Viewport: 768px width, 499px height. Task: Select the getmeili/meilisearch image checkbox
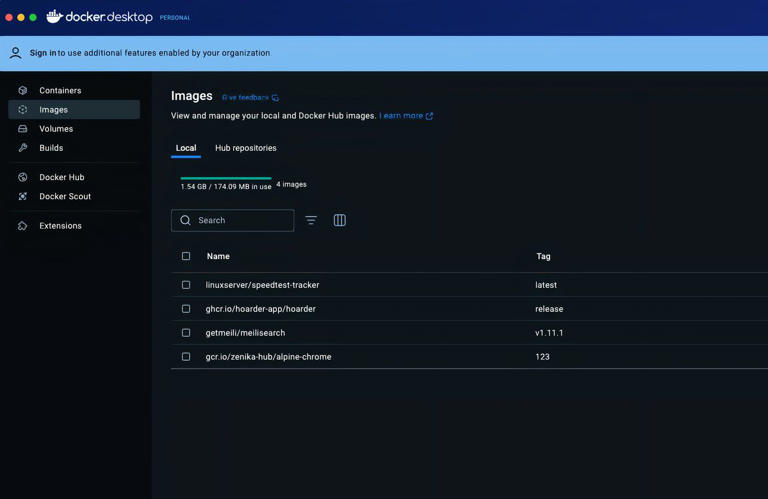(186, 333)
